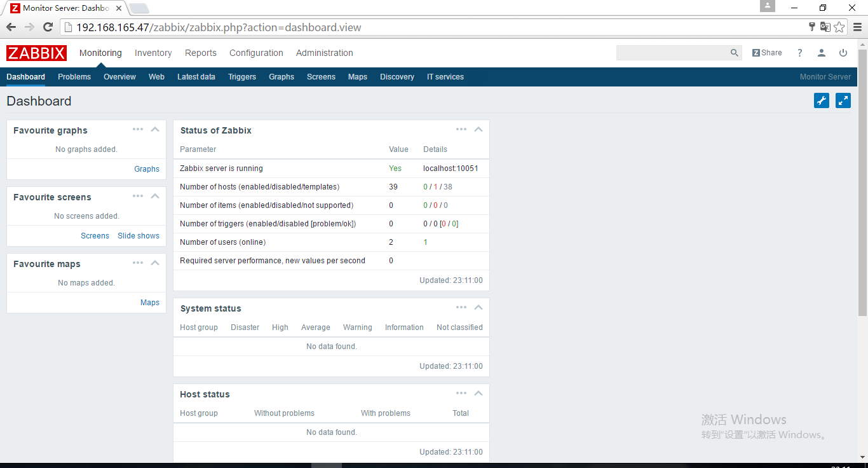The width and height of the screenshot is (868, 468).
Task: Click the Yes server running value
Action: click(395, 169)
